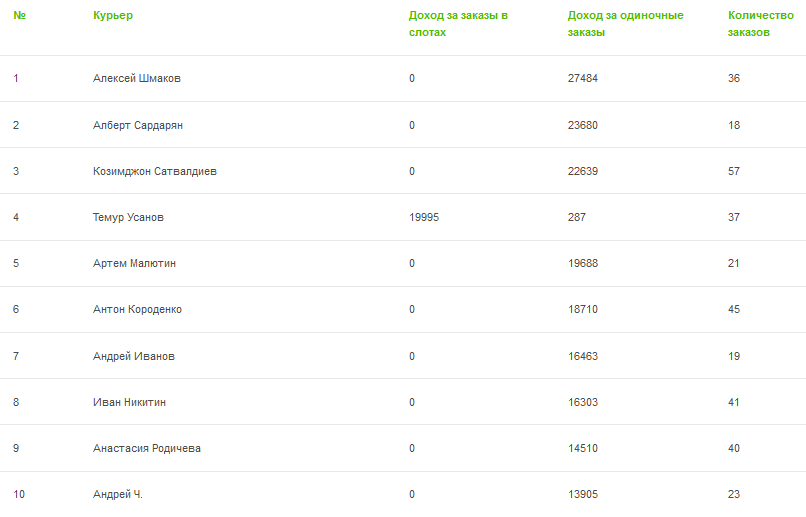Screen dimensions: 806x517
Task: Sort by Доход за заказы в слотах
Action: 458,24
